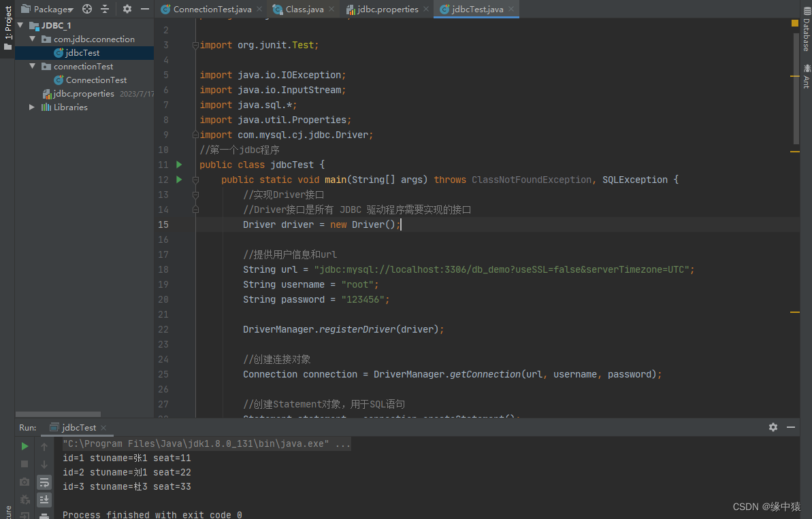Open the Ant side tool window
The height and width of the screenshot is (519, 812).
(x=807, y=76)
